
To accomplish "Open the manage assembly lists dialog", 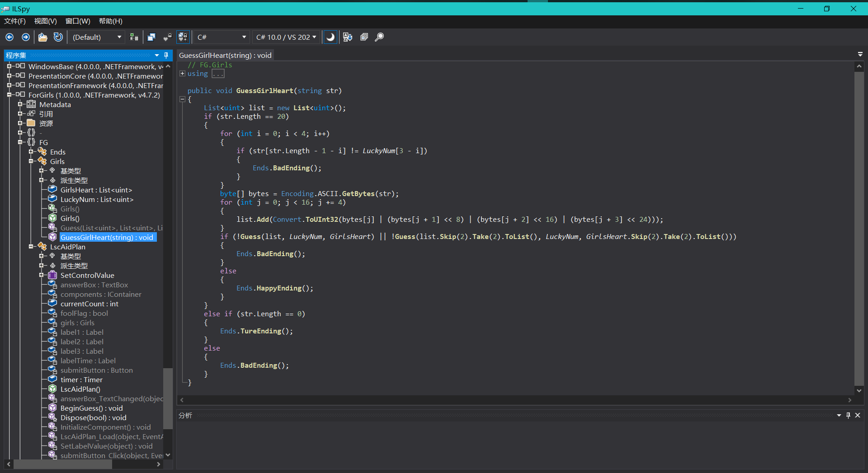I will click(134, 37).
